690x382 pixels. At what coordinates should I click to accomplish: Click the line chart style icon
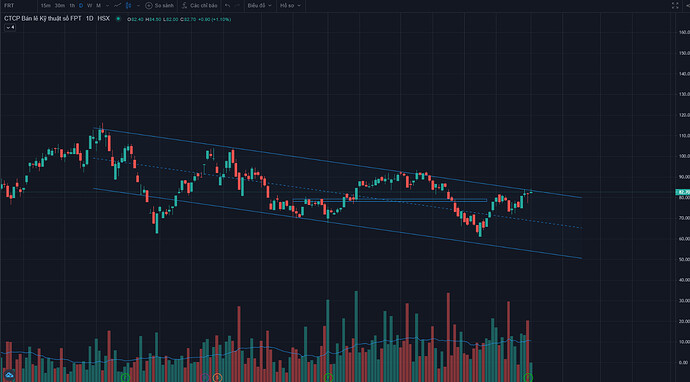click(x=117, y=6)
